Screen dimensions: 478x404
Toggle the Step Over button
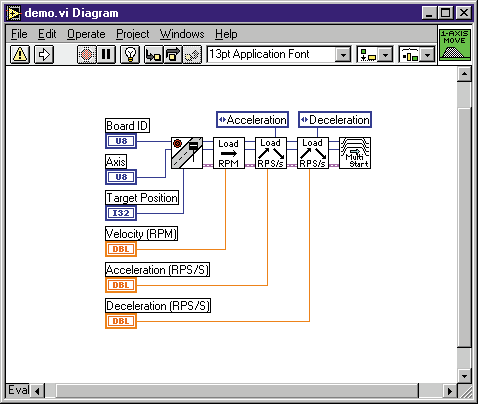173,54
